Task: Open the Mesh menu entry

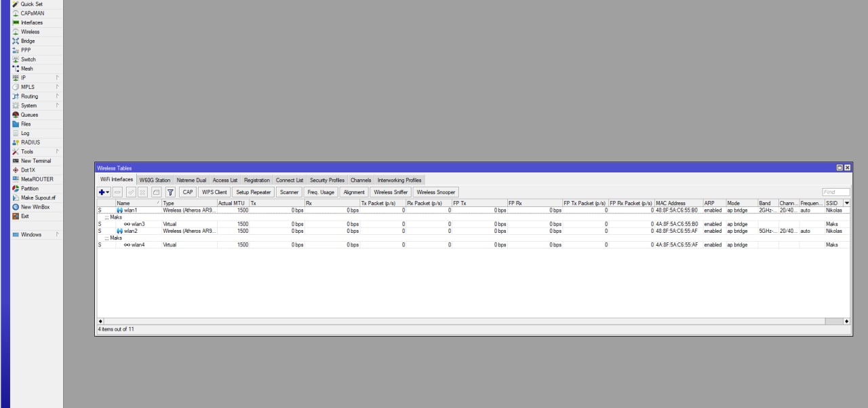Action: pyautogui.click(x=26, y=69)
